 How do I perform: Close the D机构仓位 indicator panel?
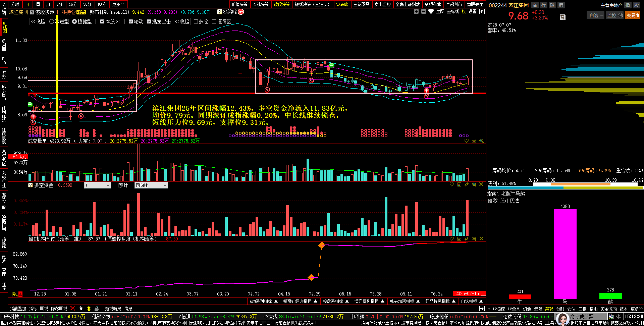pyautogui.click(x=481, y=239)
